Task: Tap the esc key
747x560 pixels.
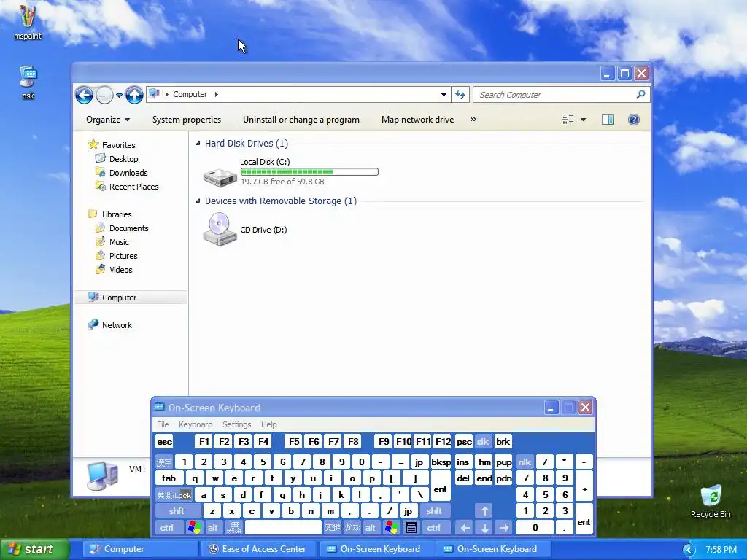Action: [165, 441]
